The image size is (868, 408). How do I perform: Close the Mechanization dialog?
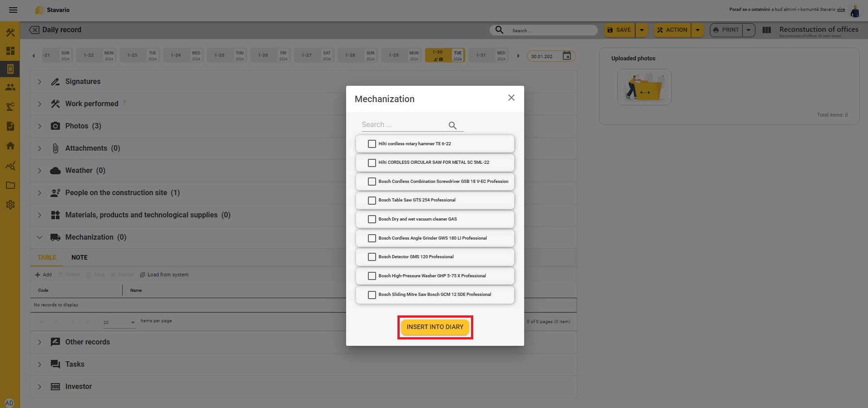[511, 98]
